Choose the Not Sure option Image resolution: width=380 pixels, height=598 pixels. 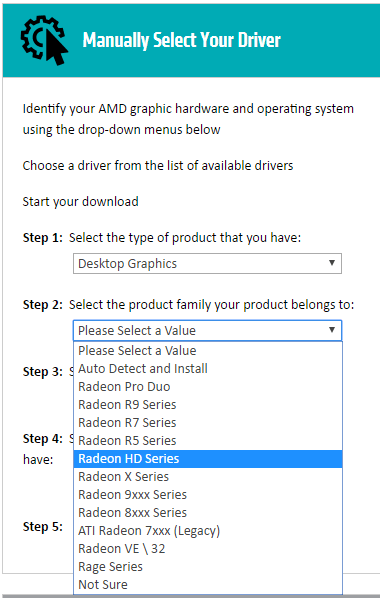(208, 584)
